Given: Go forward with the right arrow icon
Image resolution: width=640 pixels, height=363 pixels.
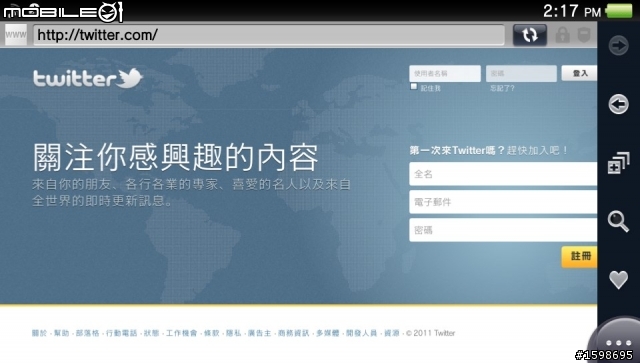Looking at the screenshot, I should pyautogui.click(x=619, y=45).
